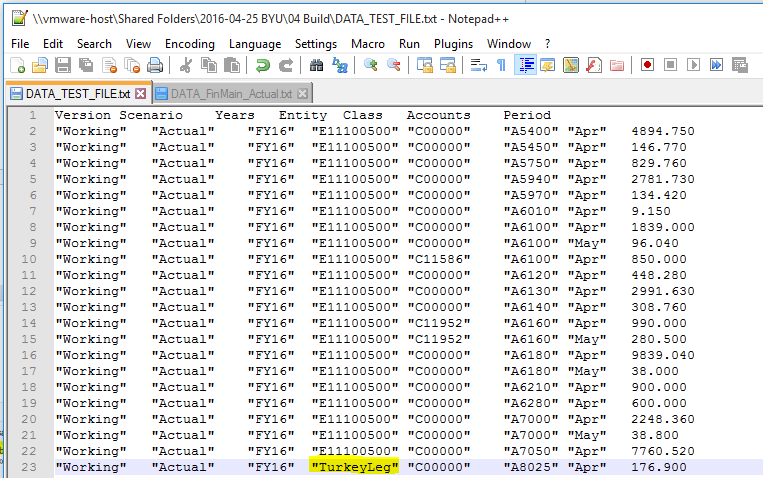The height and width of the screenshot is (478, 763).
Task: Close the DATA_FinMain_Actual.txt tab
Action: pos(303,93)
